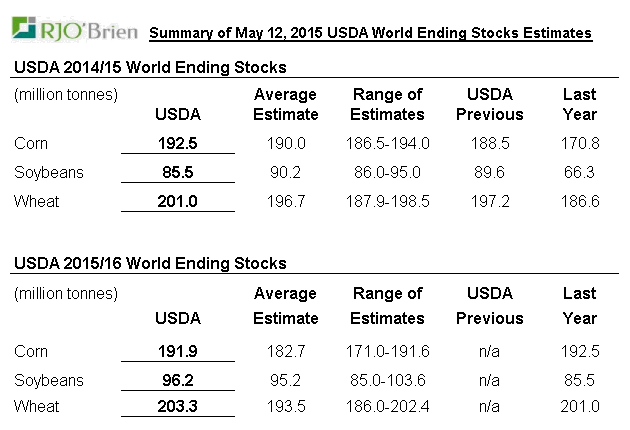Image resolution: width=630 pixels, height=430 pixels.
Task: Click the 2014/15 Wheat last year value 186.6
Action: 579,202
